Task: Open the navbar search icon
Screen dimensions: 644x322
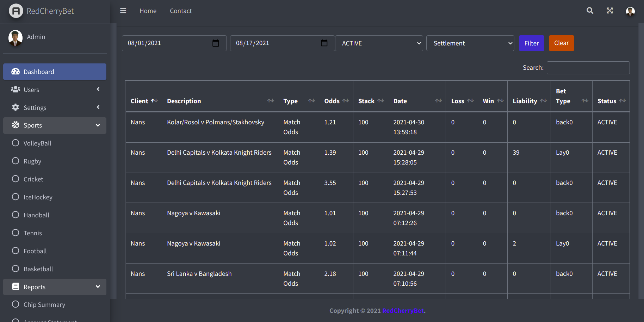Action: point(590,11)
